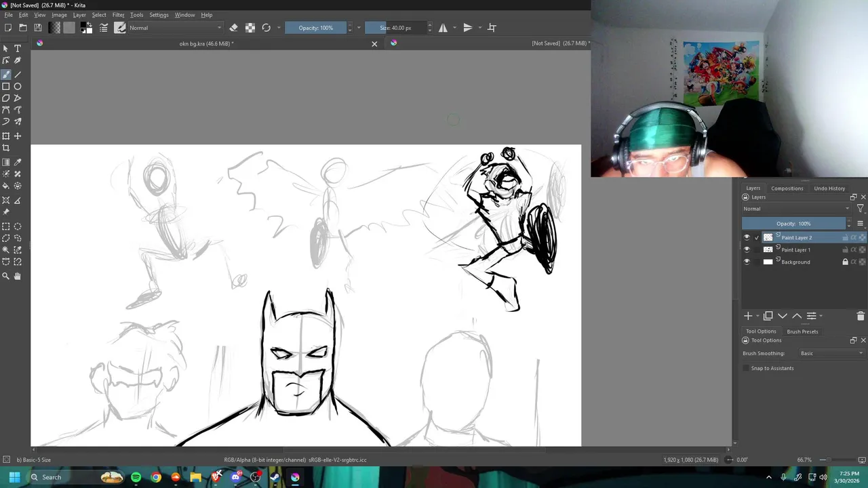Select the Gradient tool

coord(6,163)
